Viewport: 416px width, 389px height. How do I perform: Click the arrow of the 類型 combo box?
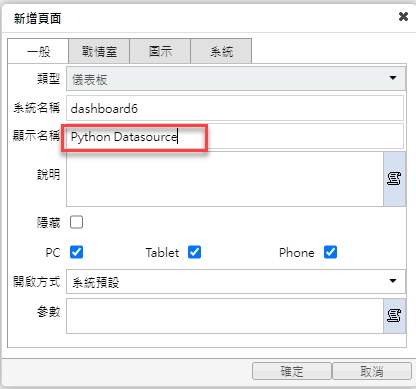click(x=393, y=78)
